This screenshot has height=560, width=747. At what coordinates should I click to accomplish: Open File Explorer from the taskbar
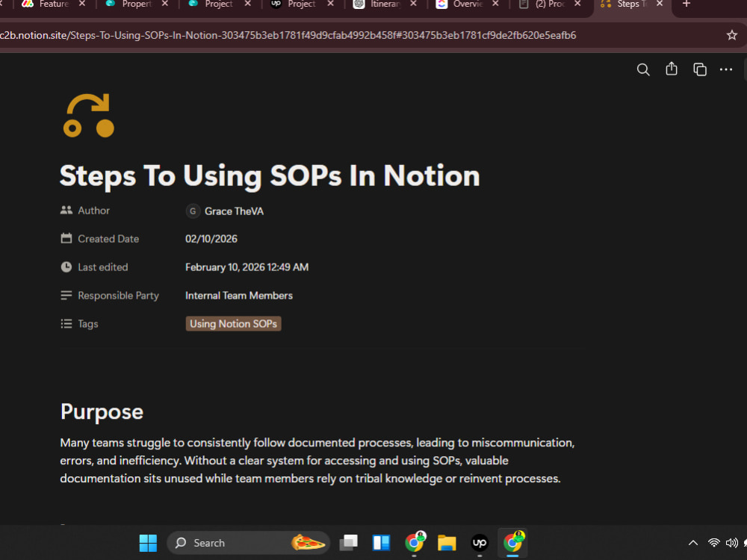[x=447, y=543]
